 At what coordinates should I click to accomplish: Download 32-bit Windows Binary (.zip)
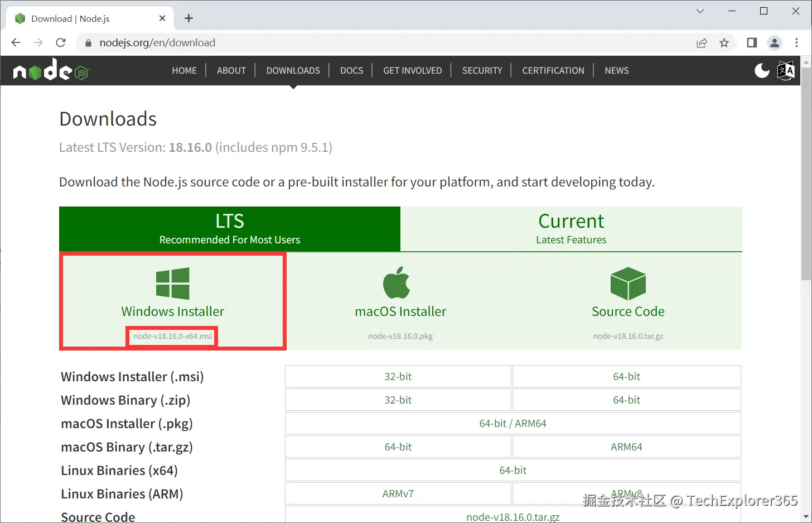coord(398,400)
